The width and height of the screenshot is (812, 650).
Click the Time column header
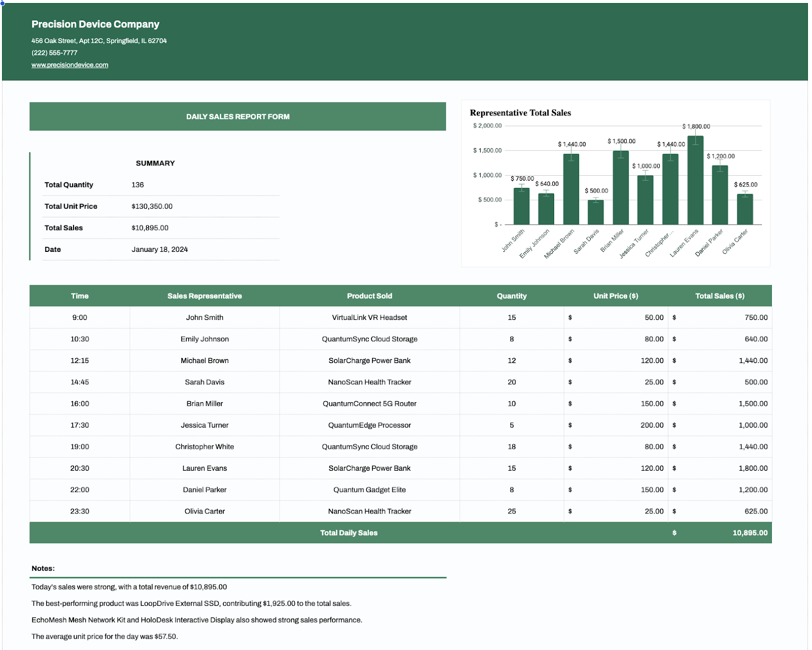pos(79,296)
